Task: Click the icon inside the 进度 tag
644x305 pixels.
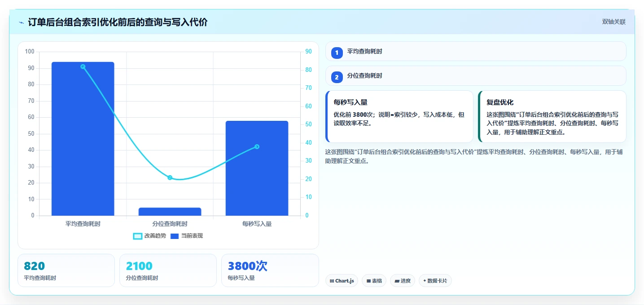Action: pos(397,281)
